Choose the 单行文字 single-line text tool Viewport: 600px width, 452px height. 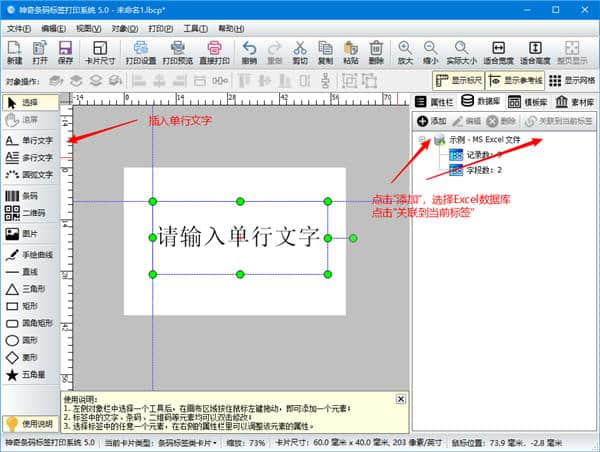pyautogui.click(x=30, y=141)
